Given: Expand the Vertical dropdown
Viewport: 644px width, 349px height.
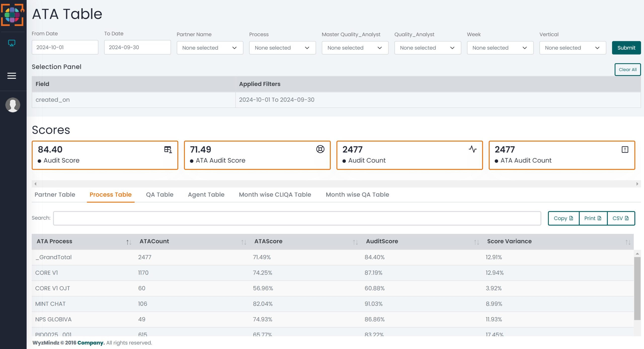Looking at the screenshot, I should coord(573,48).
